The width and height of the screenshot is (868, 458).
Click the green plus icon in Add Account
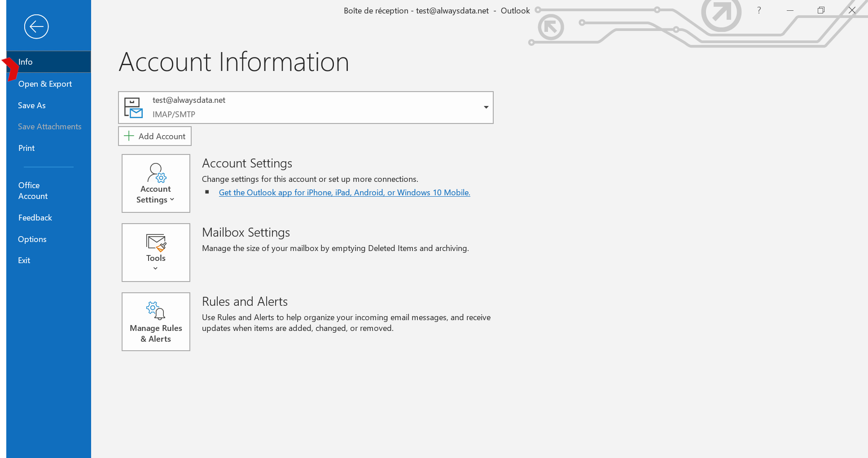pyautogui.click(x=129, y=136)
